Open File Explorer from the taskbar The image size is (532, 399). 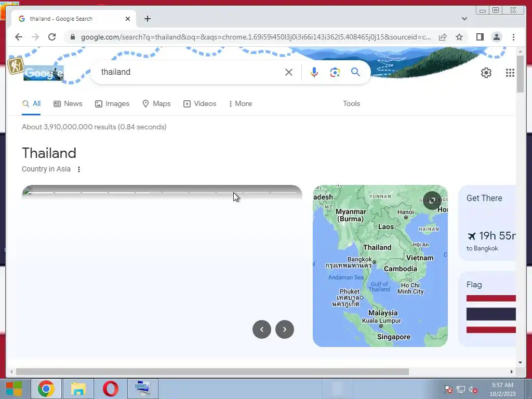[78, 389]
